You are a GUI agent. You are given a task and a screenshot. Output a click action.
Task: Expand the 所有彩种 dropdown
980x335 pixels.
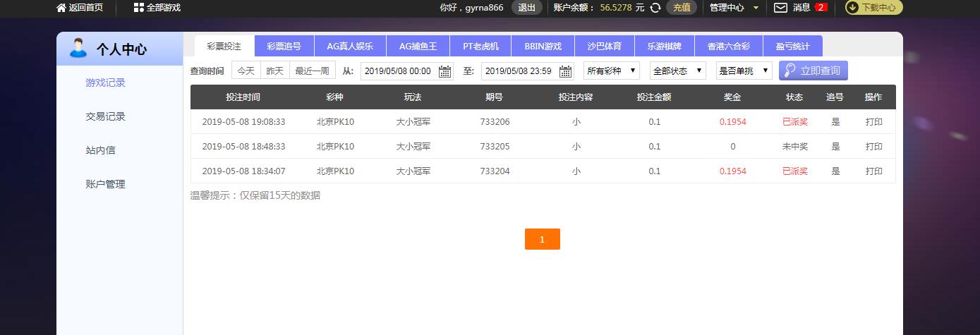click(612, 71)
